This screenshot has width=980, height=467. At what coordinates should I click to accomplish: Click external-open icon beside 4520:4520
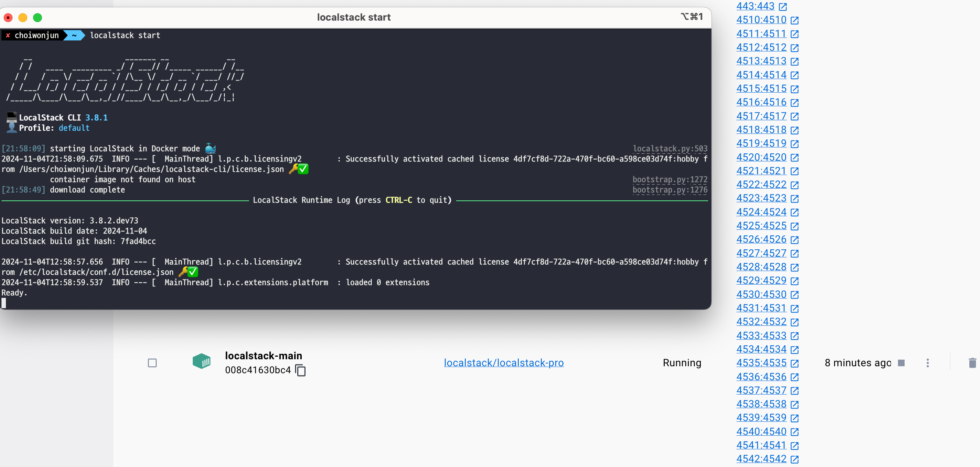click(x=794, y=157)
